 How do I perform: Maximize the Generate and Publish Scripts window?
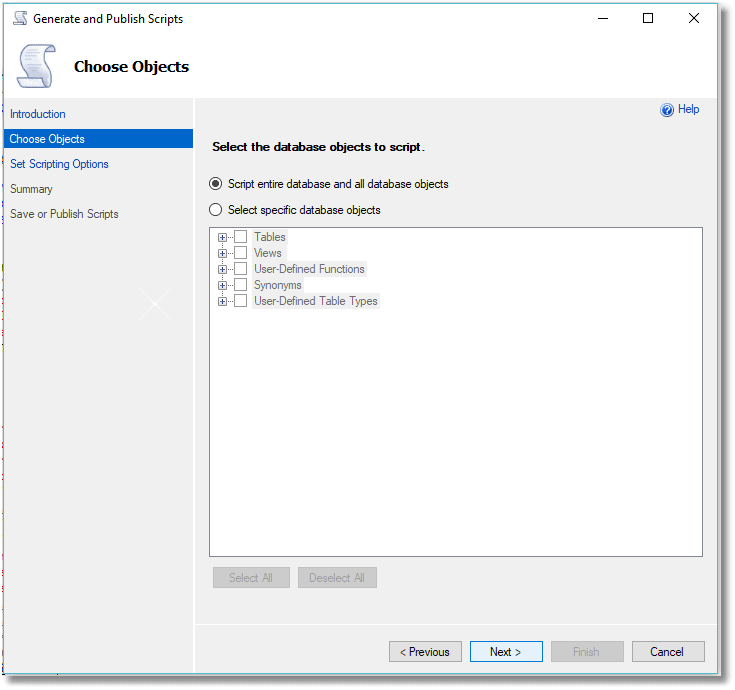click(x=648, y=18)
